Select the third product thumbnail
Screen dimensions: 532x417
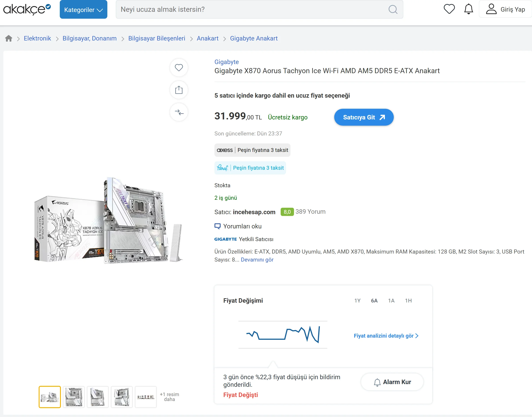98,397
